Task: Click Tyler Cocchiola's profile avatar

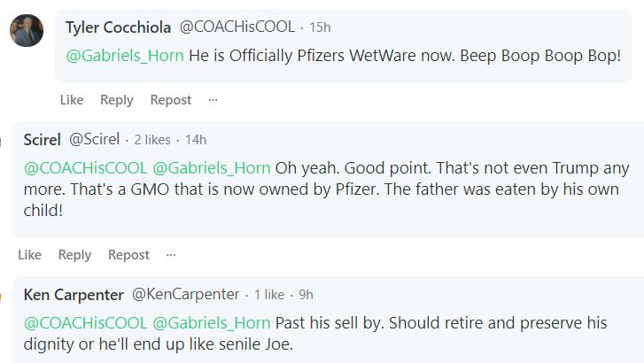Action: coord(27,31)
